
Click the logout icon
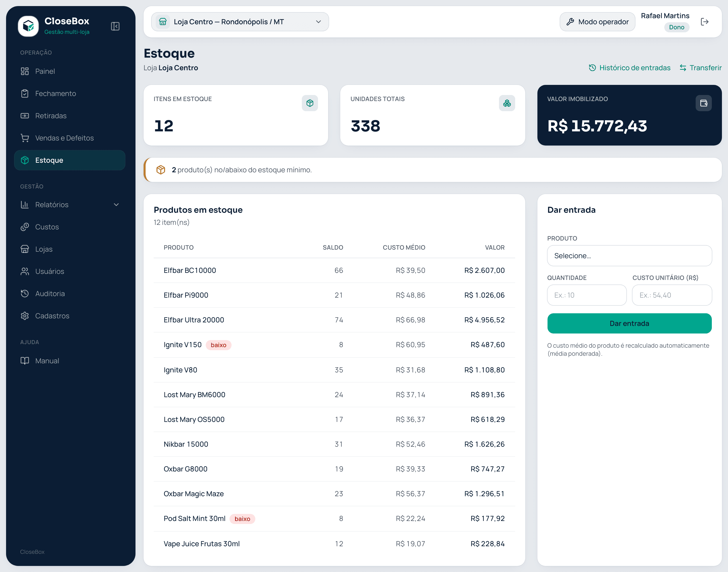[x=704, y=22]
